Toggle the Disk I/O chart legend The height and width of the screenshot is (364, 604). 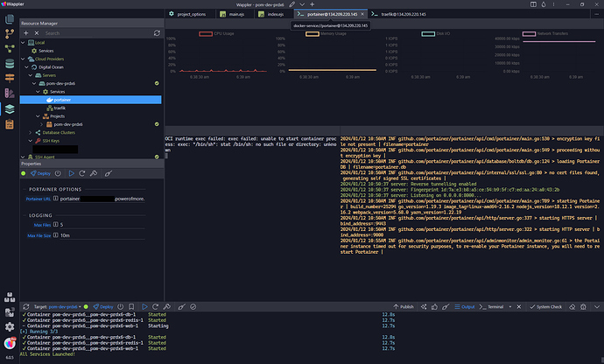(x=435, y=33)
